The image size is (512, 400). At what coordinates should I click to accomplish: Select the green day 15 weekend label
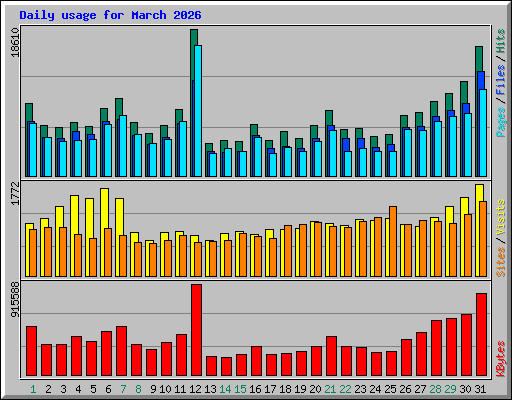pyautogui.click(x=240, y=389)
